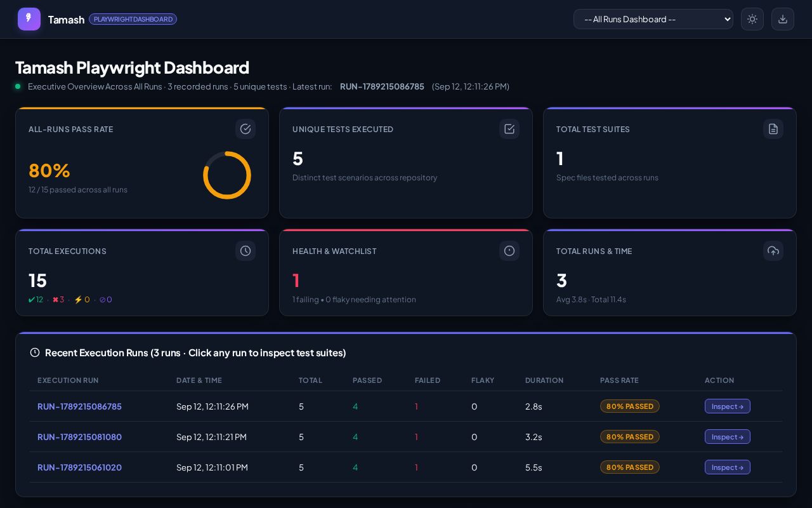Click the PLAYWRIGHT DASHBOARD badge

(x=133, y=19)
